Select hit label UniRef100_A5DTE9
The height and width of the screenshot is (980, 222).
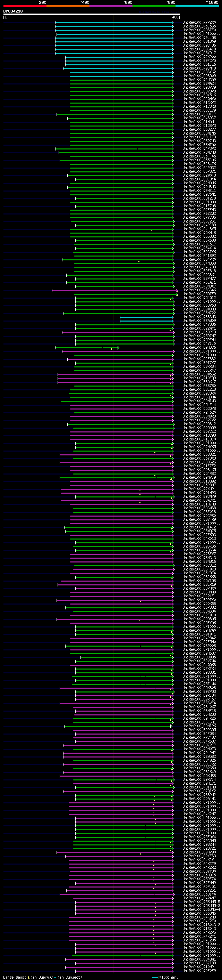point(199,294)
